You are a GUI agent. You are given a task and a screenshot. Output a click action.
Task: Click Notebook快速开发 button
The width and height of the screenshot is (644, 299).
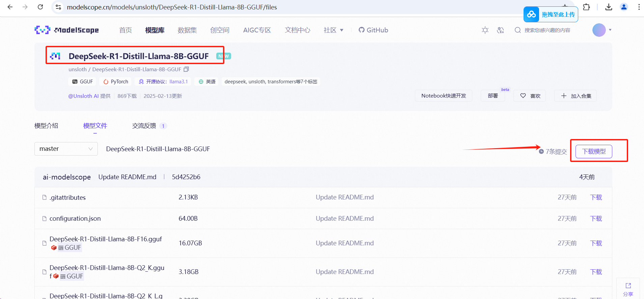[x=443, y=96]
